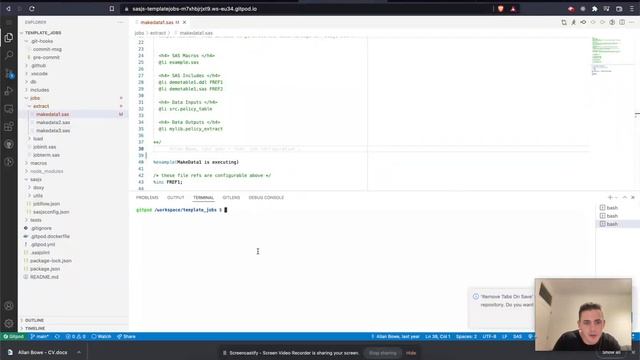This screenshot has height=360, width=640.
Task: Open Source Control view with badge
Action: tap(9, 73)
